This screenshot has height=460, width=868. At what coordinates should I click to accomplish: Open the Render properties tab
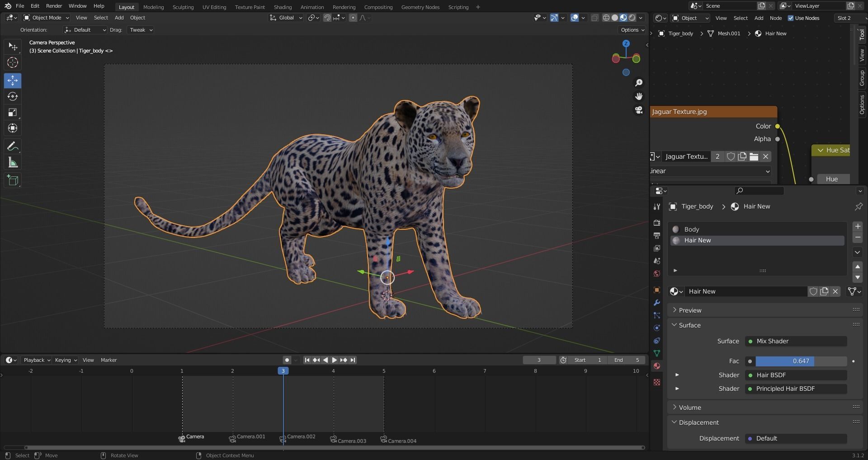[657, 223]
